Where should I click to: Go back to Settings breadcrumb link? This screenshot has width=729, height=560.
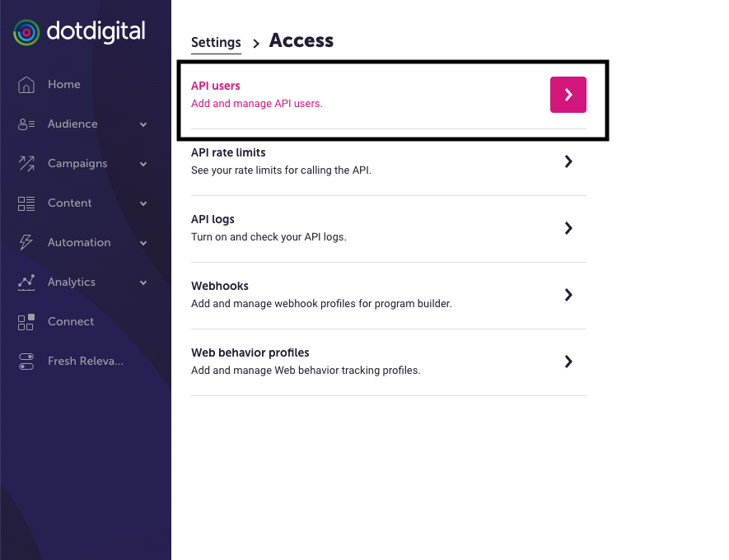point(216,42)
